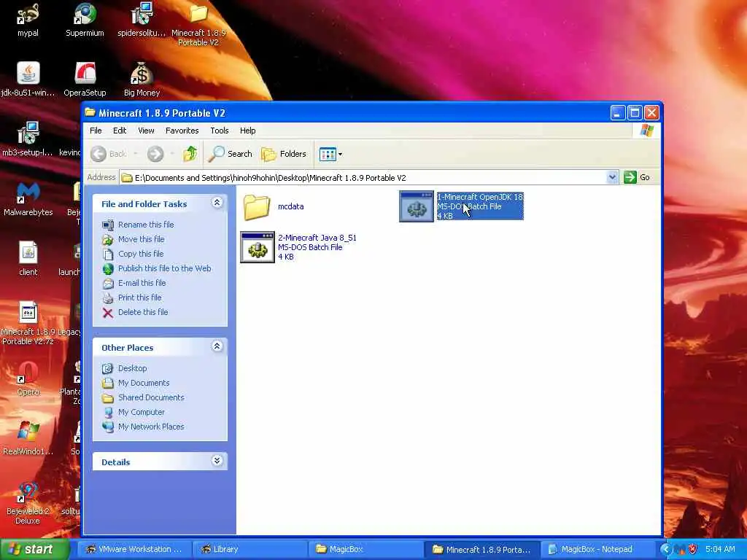Open the Tools menu
The height and width of the screenshot is (560, 747).
click(220, 131)
